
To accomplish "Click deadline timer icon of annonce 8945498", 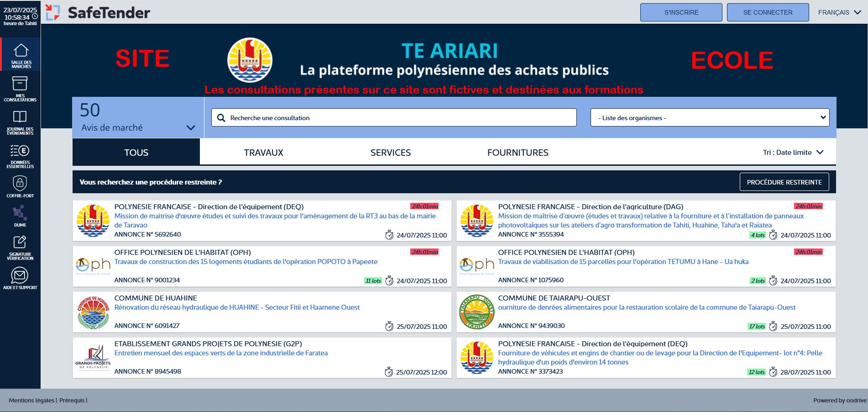I will coord(389,372).
